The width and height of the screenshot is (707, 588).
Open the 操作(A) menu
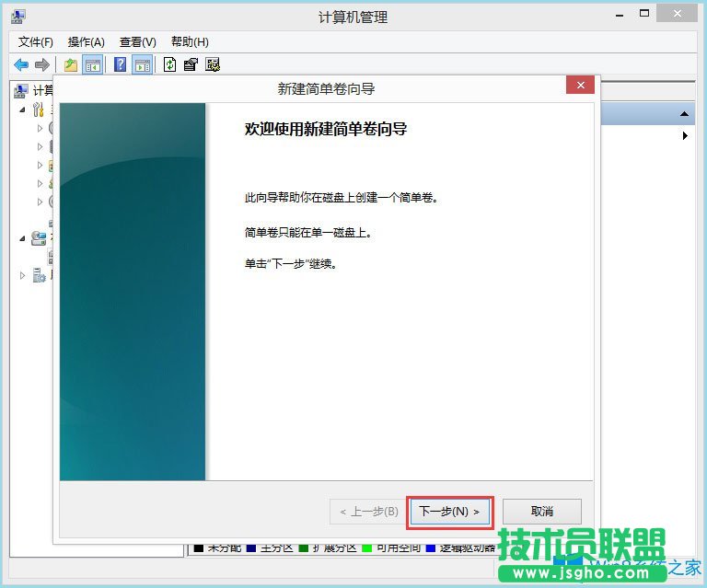click(x=87, y=42)
